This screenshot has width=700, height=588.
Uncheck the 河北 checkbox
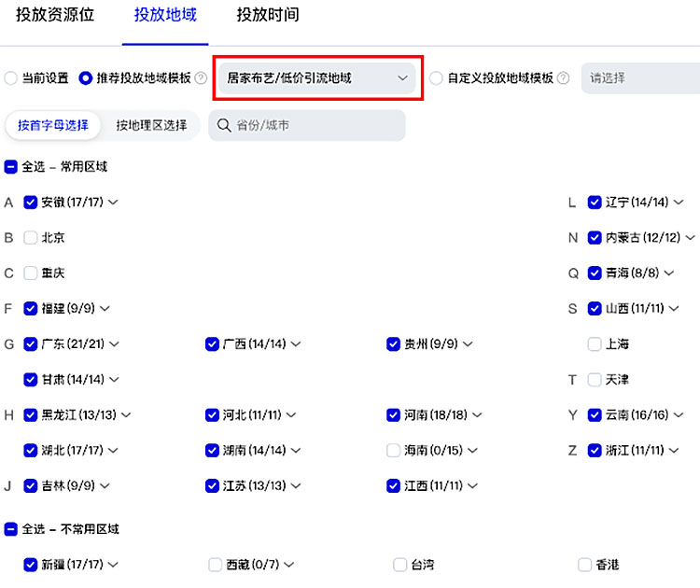[212, 414]
